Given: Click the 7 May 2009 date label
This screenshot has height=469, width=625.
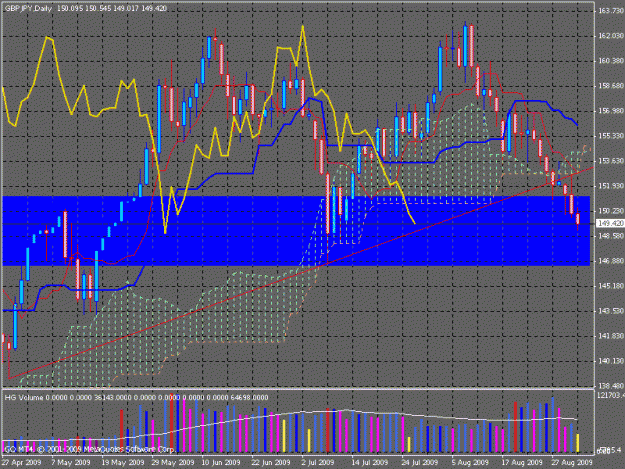Looking at the screenshot, I should tap(71, 463).
